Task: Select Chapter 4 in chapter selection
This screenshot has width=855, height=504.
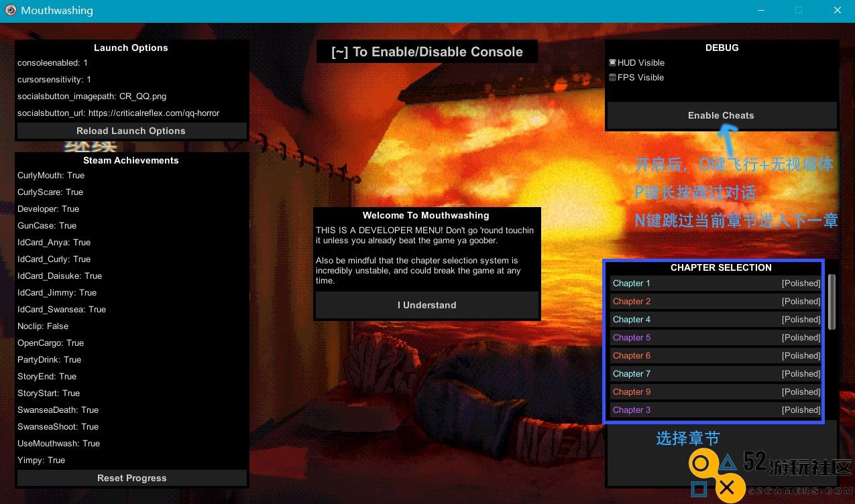Action: tap(716, 320)
